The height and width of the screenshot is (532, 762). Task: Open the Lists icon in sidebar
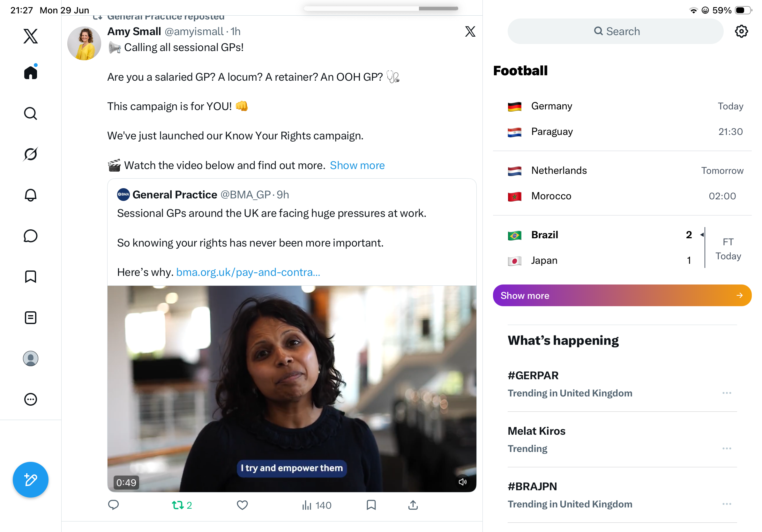pos(31,317)
